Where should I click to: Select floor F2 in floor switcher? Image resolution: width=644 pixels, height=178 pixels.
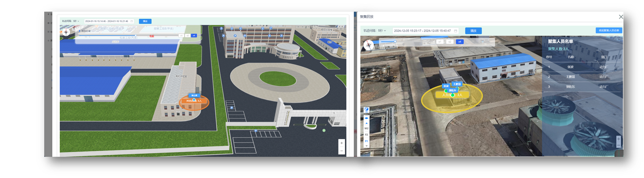pyautogui.click(x=366, y=135)
